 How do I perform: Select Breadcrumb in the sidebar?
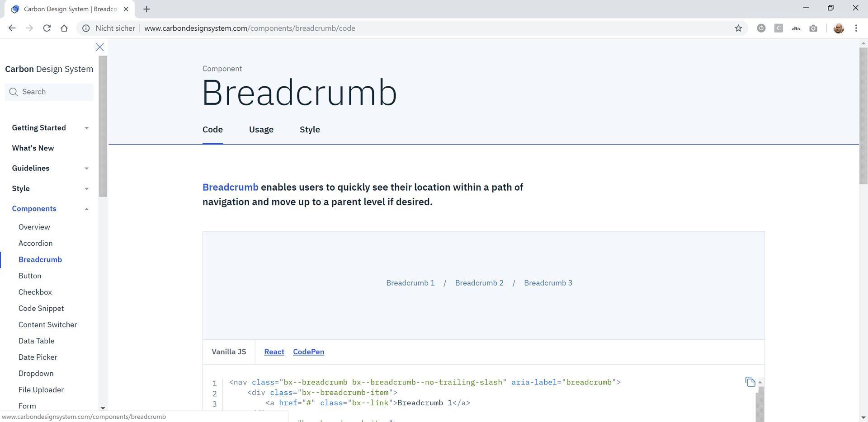coord(40,259)
